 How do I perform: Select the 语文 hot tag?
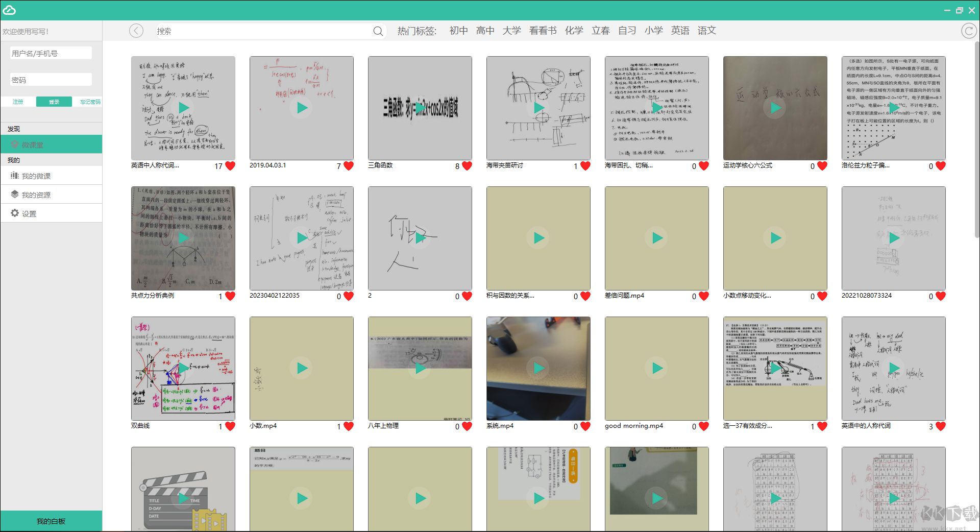[x=706, y=31]
